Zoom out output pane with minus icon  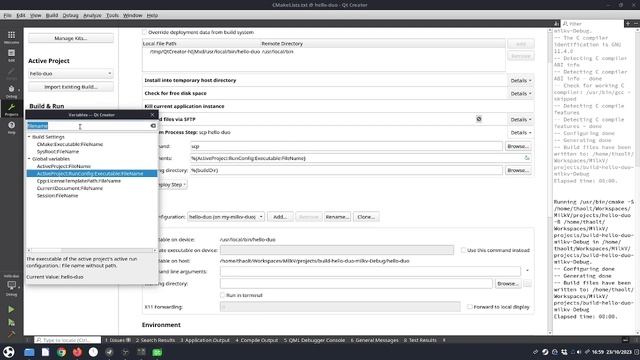[636, 24]
